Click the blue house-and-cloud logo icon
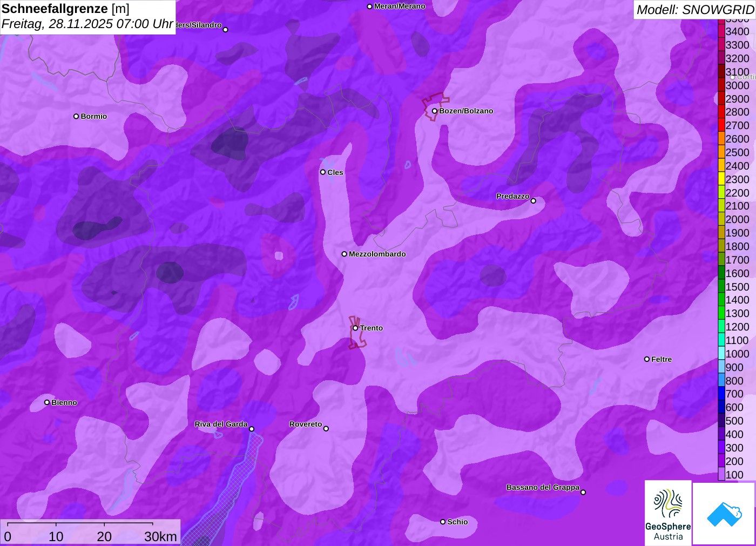This screenshot has height=546, width=756. click(724, 514)
